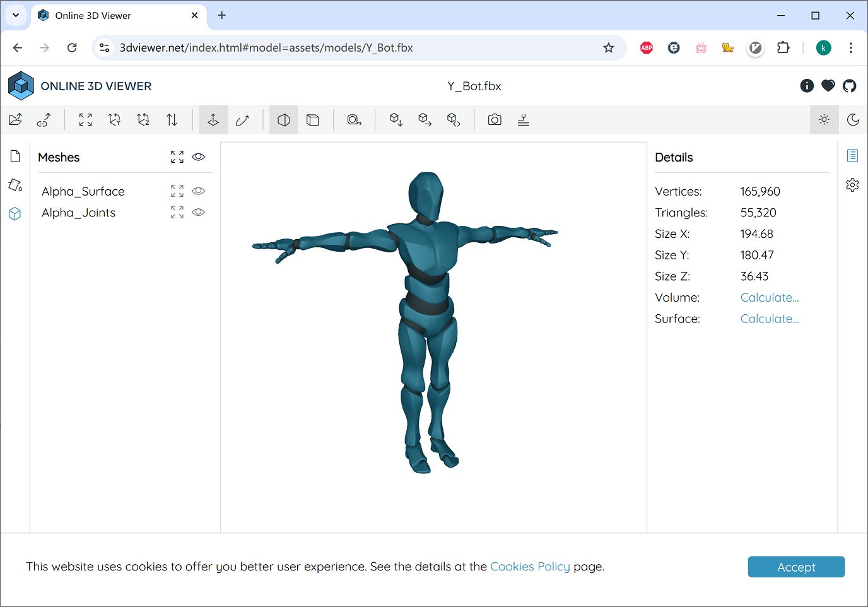Screen dimensions: 868x607
Task: View site information icon in address bar
Action: [x=105, y=48]
